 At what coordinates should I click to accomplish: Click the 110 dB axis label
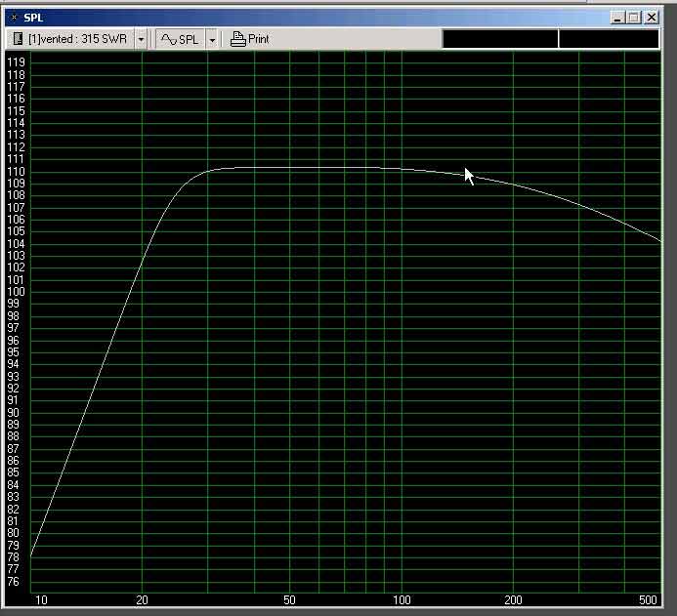[16, 172]
